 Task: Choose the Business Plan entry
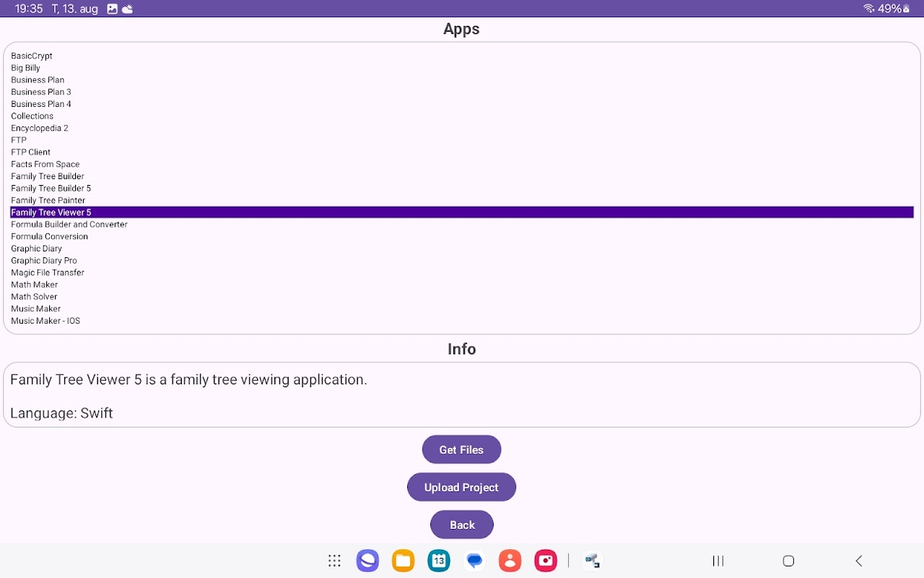pos(462,79)
